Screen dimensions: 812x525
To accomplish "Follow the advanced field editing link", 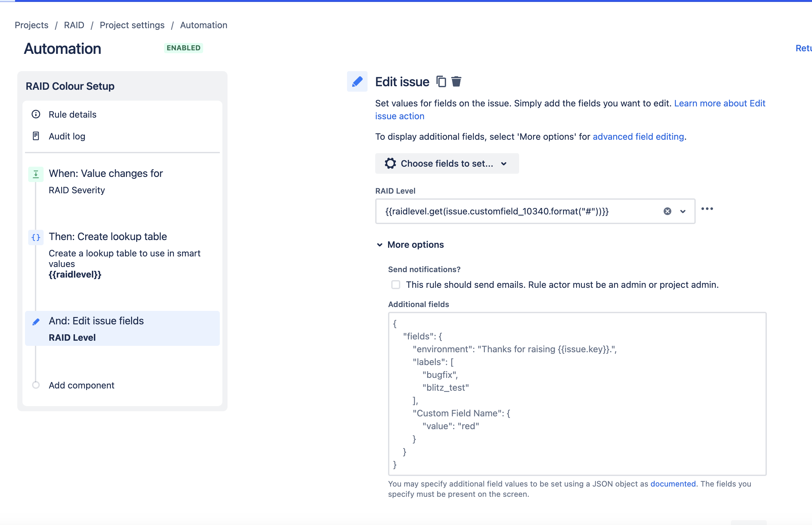I will click(639, 136).
